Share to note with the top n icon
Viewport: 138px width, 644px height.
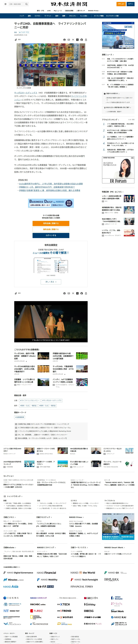(73, 40)
